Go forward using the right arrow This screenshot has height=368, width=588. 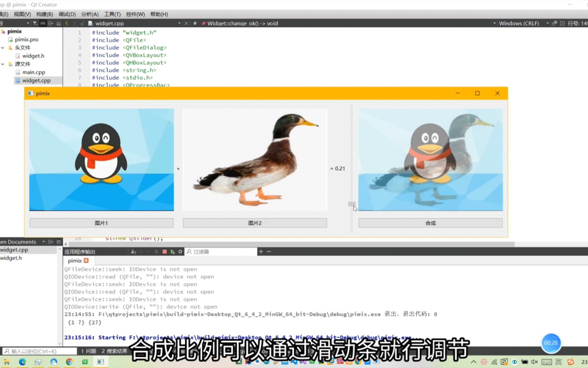coord(74,23)
